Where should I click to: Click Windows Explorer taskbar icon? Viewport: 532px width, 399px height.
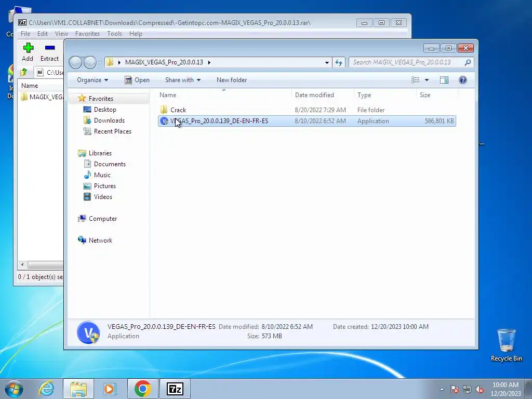pyautogui.click(x=78, y=389)
